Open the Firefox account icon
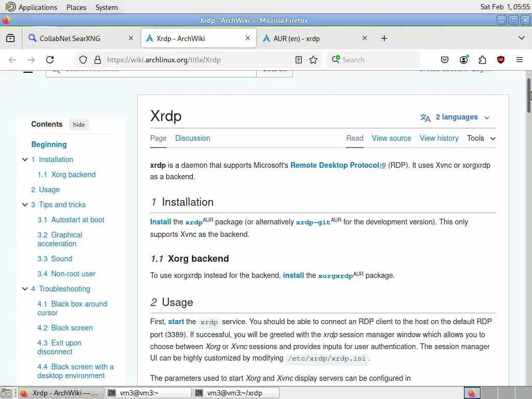 pos(463,60)
